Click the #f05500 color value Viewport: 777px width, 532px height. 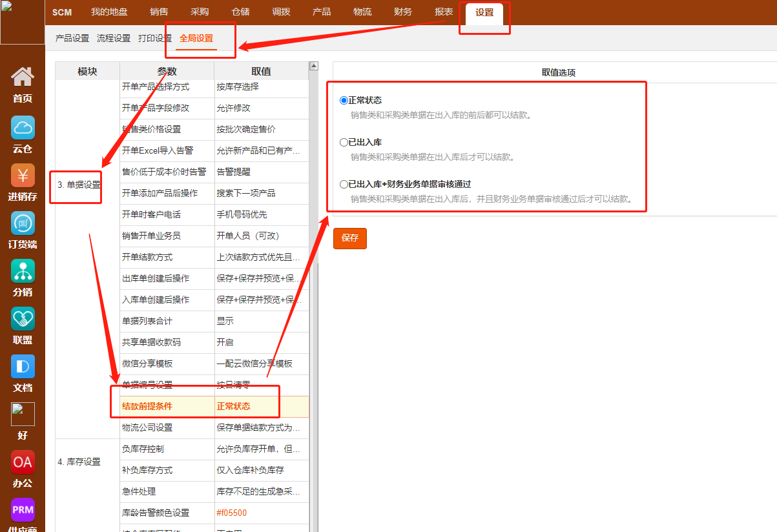click(x=231, y=513)
